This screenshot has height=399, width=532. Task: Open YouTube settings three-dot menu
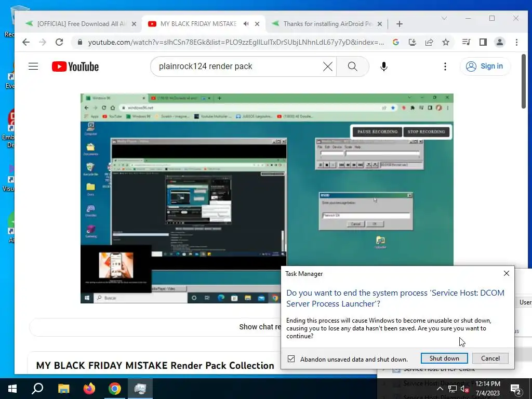point(445,66)
